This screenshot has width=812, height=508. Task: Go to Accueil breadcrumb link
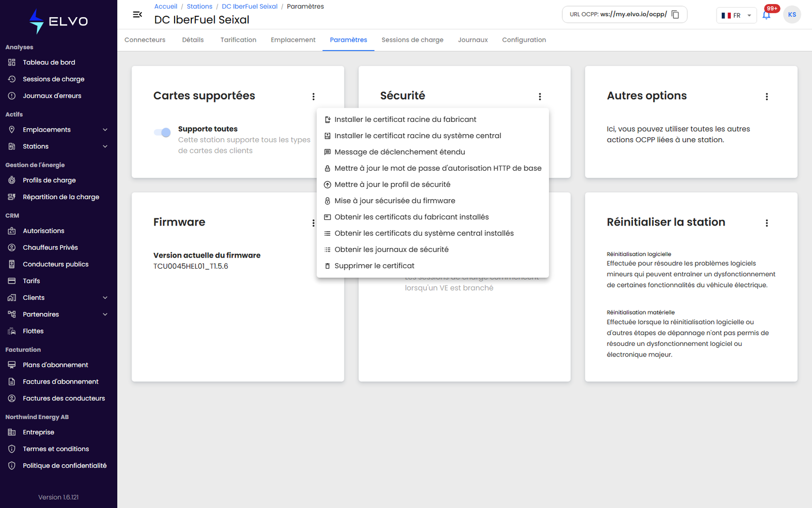166,7
